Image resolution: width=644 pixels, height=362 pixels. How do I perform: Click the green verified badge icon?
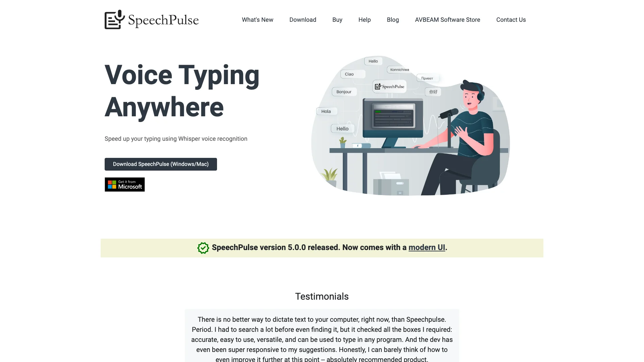tap(203, 247)
